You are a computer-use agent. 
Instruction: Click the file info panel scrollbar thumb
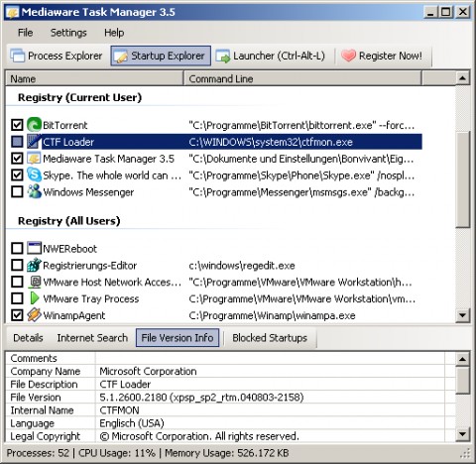pyautogui.click(x=462, y=380)
